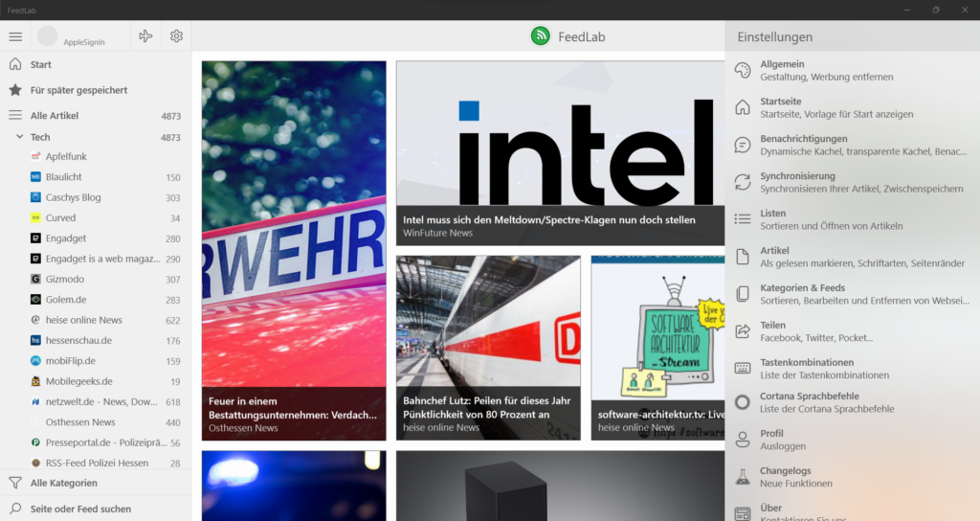Image resolution: width=980 pixels, height=521 pixels.
Task: Click the Allgemein palette icon
Action: click(x=742, y=70)
